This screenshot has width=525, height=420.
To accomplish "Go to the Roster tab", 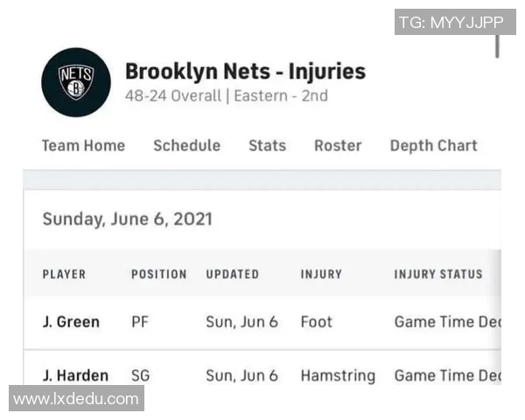I will click(338, 145).
